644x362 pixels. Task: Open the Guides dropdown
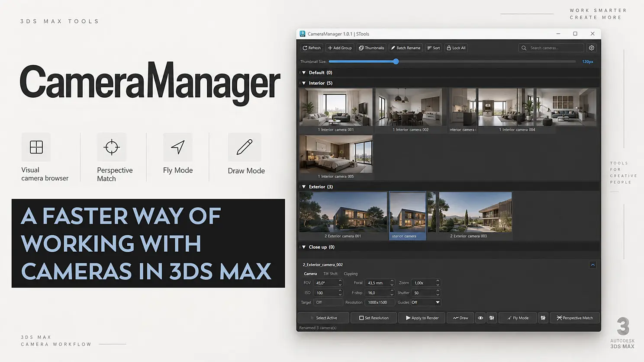tap(426, 302)
